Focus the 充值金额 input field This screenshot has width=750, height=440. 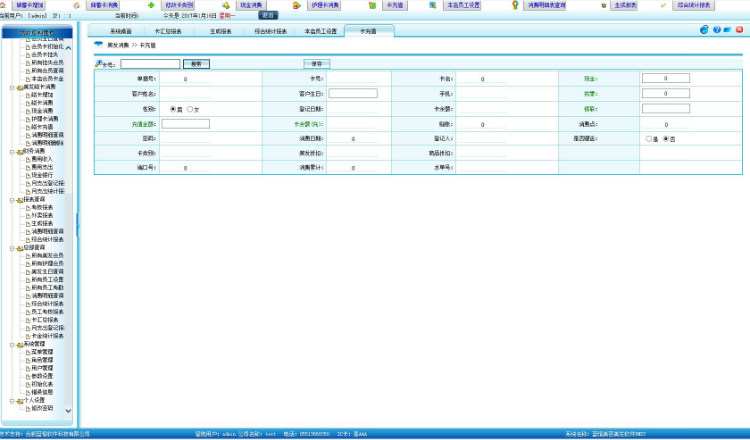[186, 124]
